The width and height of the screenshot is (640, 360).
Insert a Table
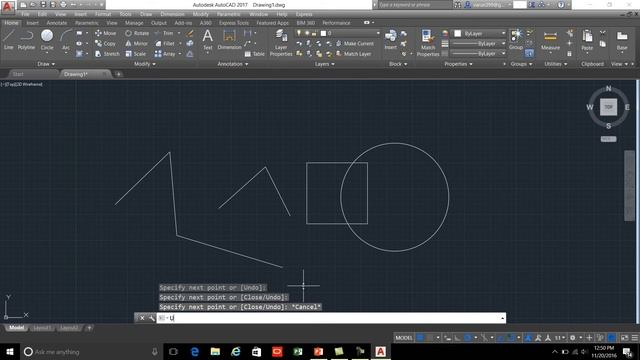point(254,54)
